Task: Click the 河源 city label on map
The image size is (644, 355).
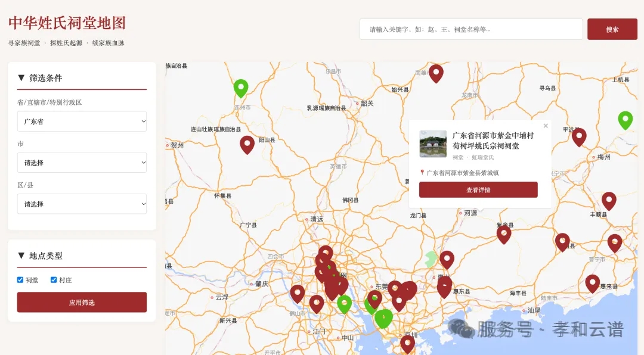Action: pyautogui.click(x=470, y=213)
